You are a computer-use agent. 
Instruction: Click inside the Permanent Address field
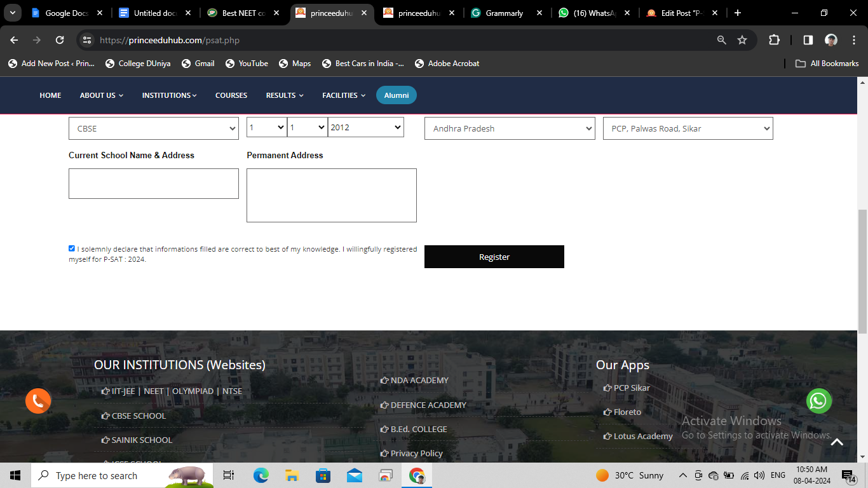331,194
